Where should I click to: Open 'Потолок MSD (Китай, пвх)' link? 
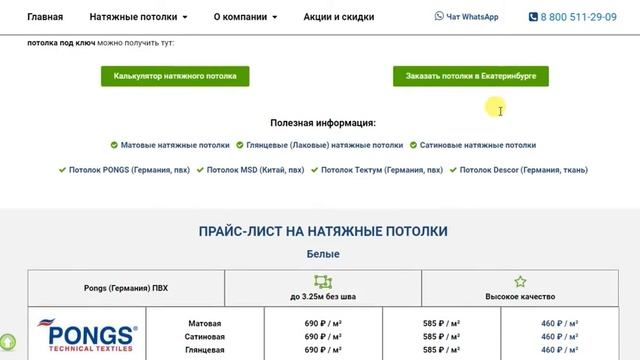(256, 170)
